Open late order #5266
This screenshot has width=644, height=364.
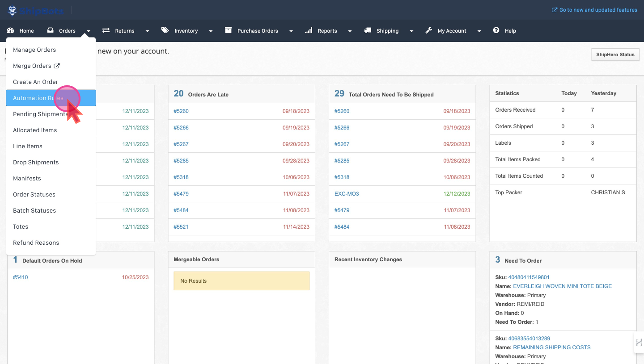[x=181, y=128]
